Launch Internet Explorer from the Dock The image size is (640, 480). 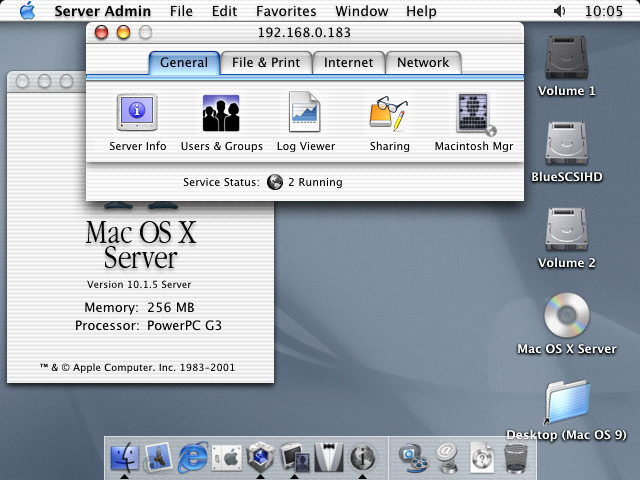pyautogui.click(x=192, y=456)
